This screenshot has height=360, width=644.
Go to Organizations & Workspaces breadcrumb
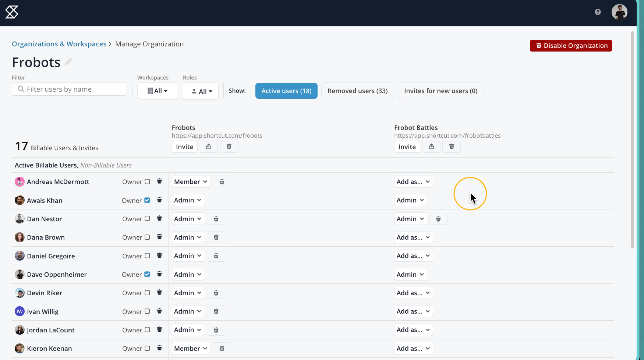[59, 44]
